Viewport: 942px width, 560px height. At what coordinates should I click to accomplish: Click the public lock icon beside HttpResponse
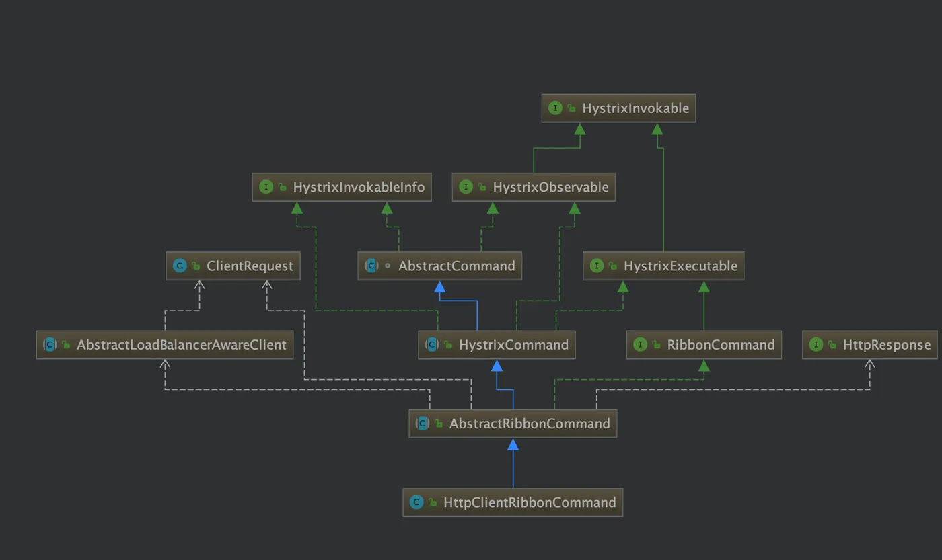[x=832, y=344]
